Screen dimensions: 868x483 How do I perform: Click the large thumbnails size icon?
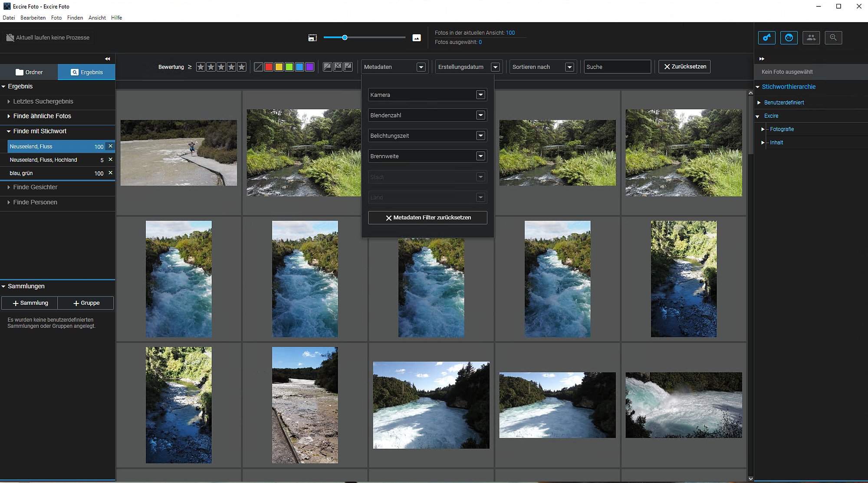(x=417, y=38)
